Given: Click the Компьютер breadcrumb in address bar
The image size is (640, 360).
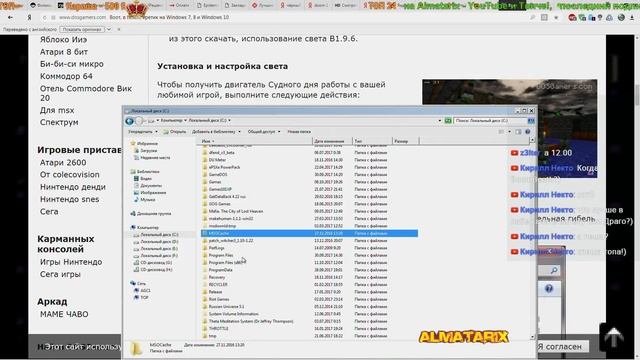Looking at the screenshot, I should (x=171, y=120).
